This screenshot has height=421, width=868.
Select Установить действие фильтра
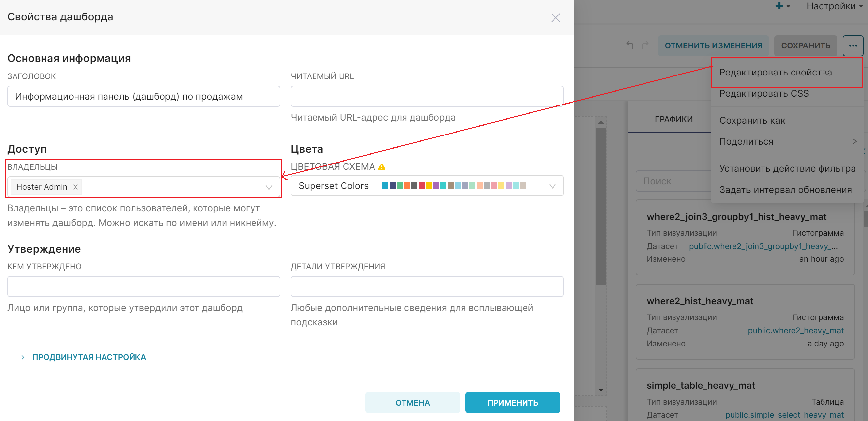[x=787, y=168]
